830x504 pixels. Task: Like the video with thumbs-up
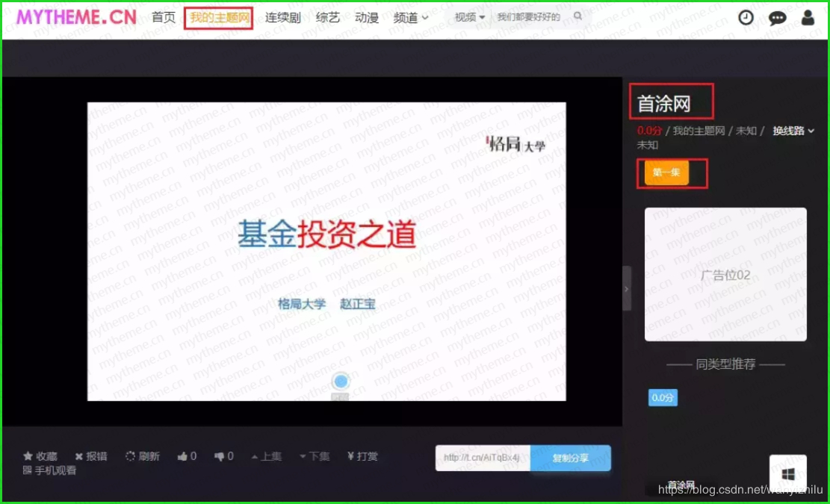tap(187, 456)
